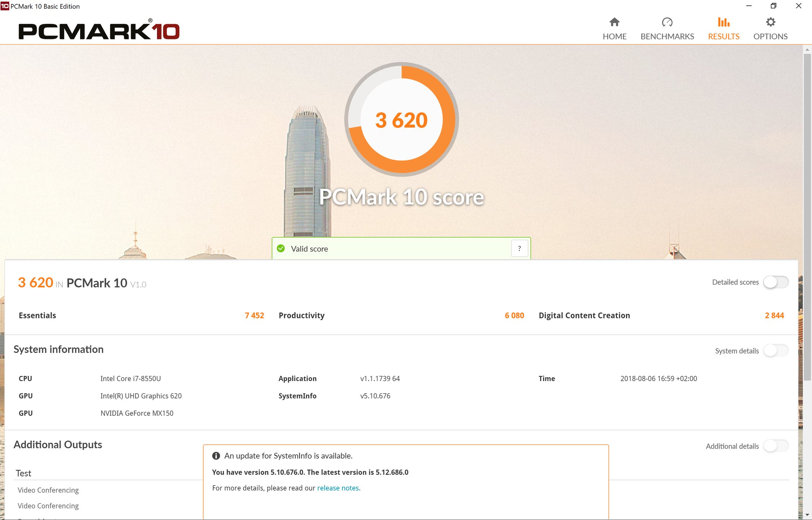Screen dimensions: 812x520
Task: Click the orange score ring 3 620
Action: click(x=401, y=120)
